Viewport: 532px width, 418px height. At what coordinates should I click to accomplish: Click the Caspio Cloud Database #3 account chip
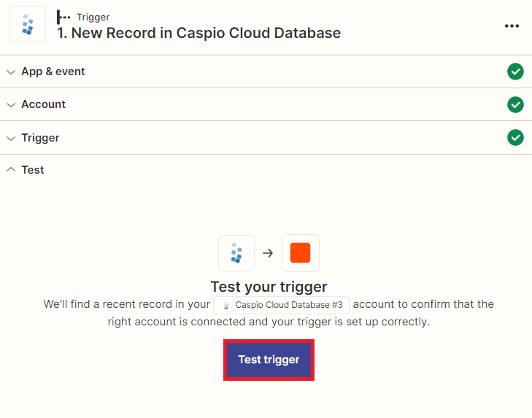click(282, 305)
